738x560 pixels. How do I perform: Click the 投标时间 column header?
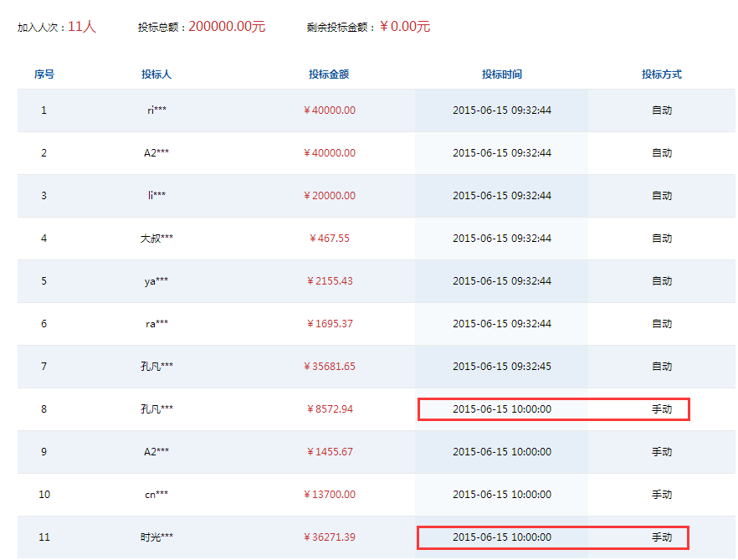click(x=502, y=74)
